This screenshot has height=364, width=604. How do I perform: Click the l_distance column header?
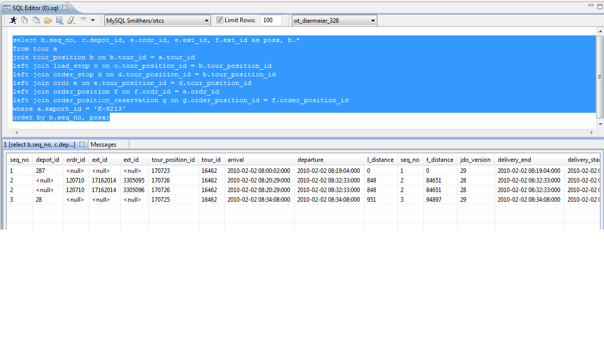click(x=381, y=160)
